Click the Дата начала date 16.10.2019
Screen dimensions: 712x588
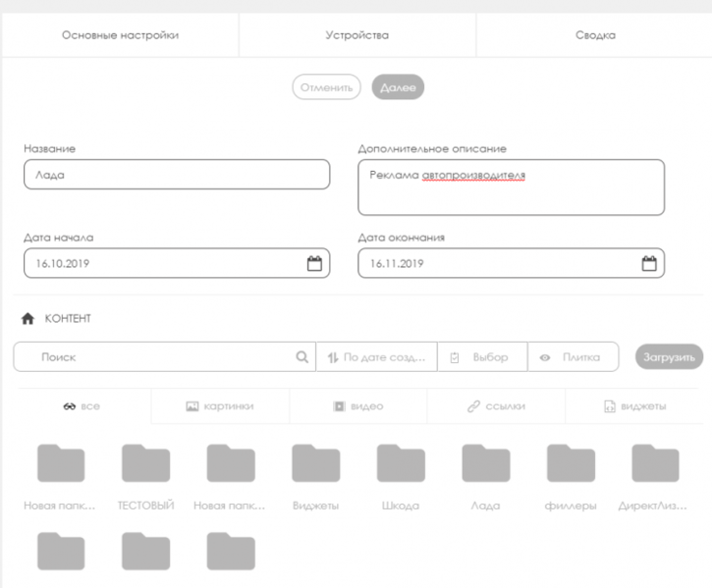coord(63,263)
